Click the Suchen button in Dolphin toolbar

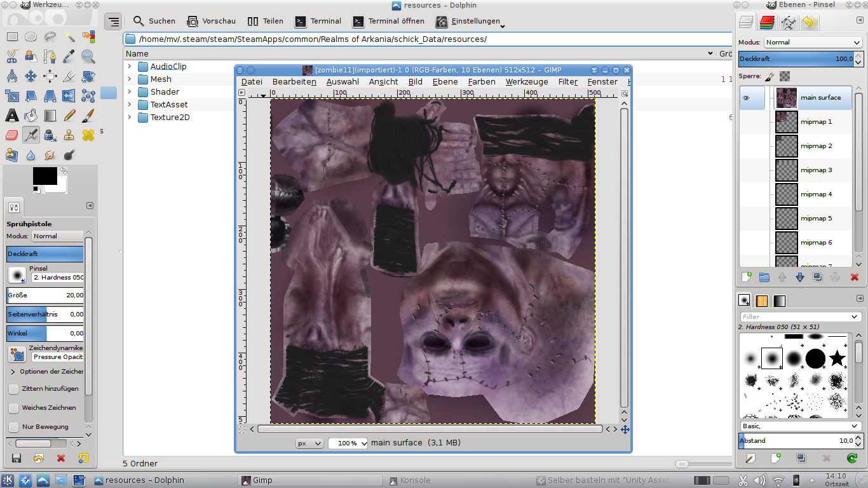pyautogui.click(x=154, y=22)
